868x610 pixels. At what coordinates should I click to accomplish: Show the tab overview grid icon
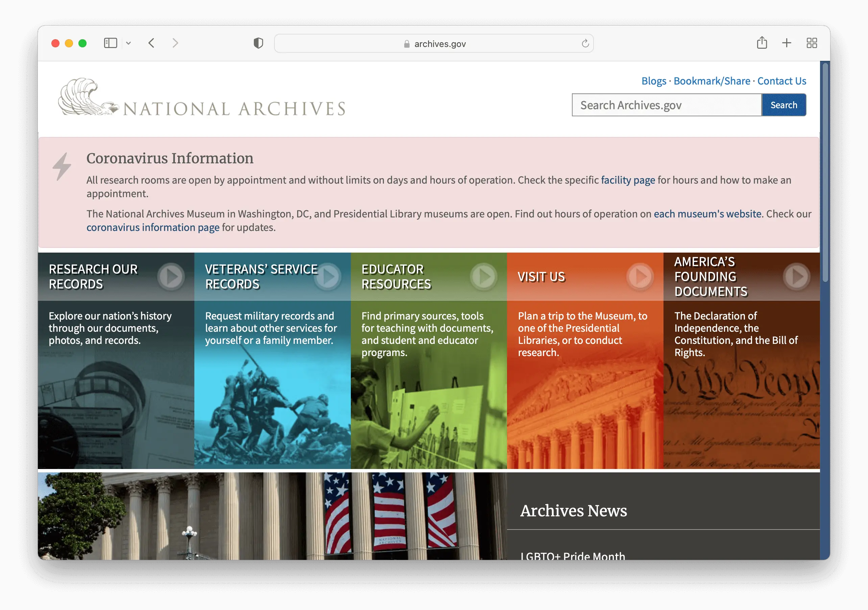pos(811,43)
